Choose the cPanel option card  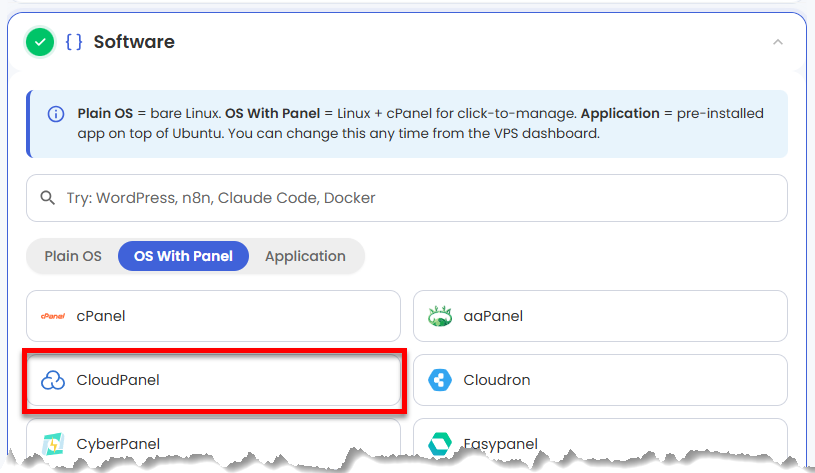pos(214,316)
